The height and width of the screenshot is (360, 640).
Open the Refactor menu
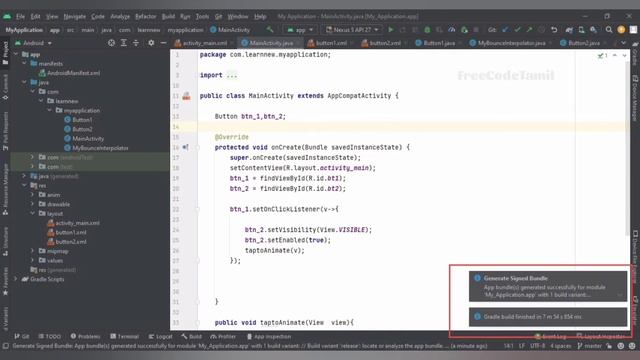[146, 17]
